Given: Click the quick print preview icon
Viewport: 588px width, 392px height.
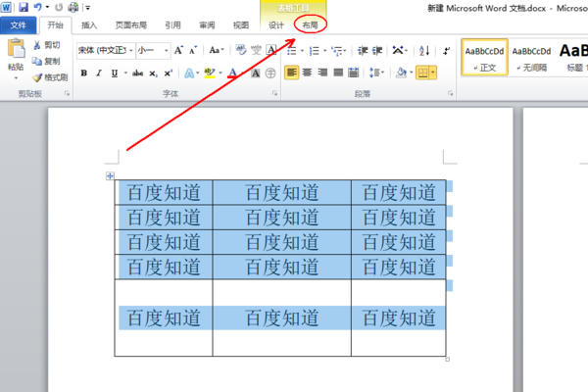Looking at the screenshot, I should [x=73, y=7].
